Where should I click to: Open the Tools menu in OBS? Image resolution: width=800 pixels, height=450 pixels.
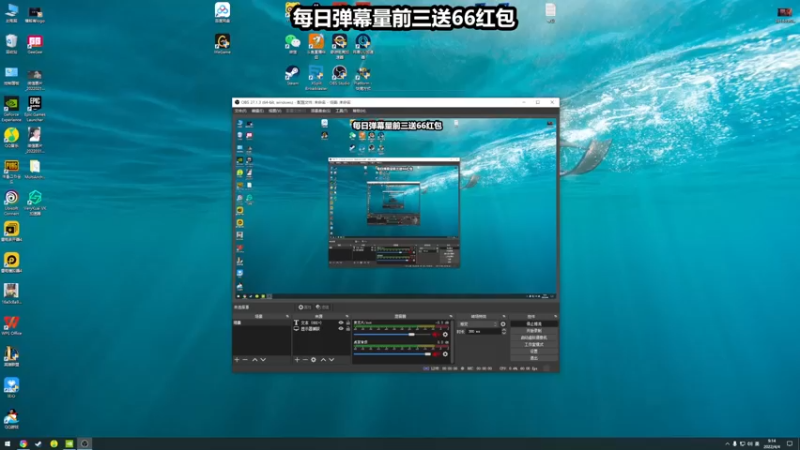pos(341,111)
